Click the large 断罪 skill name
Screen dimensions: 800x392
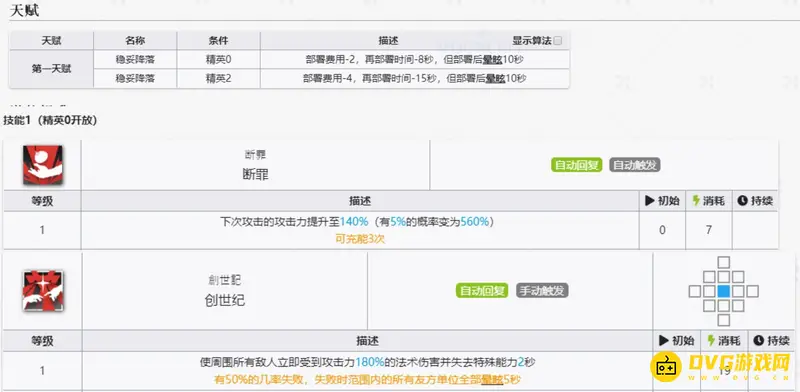coord(255,175)
